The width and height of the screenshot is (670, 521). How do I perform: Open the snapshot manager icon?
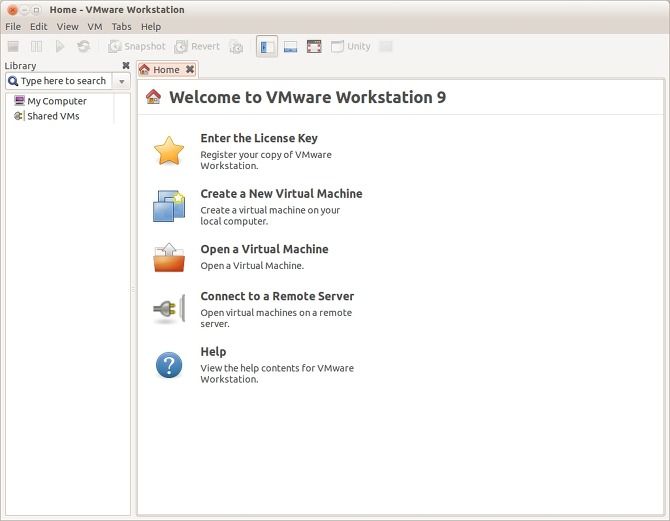tap(236, 46)
